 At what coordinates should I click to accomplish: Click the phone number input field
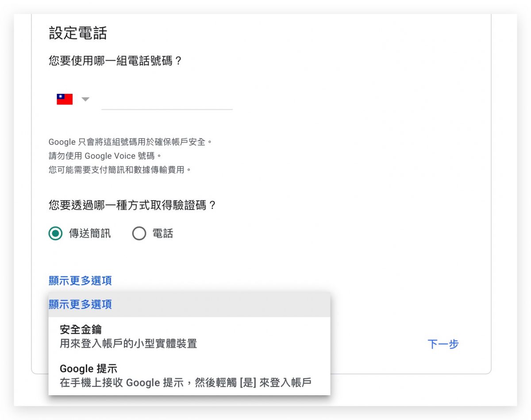pos(167,100)
